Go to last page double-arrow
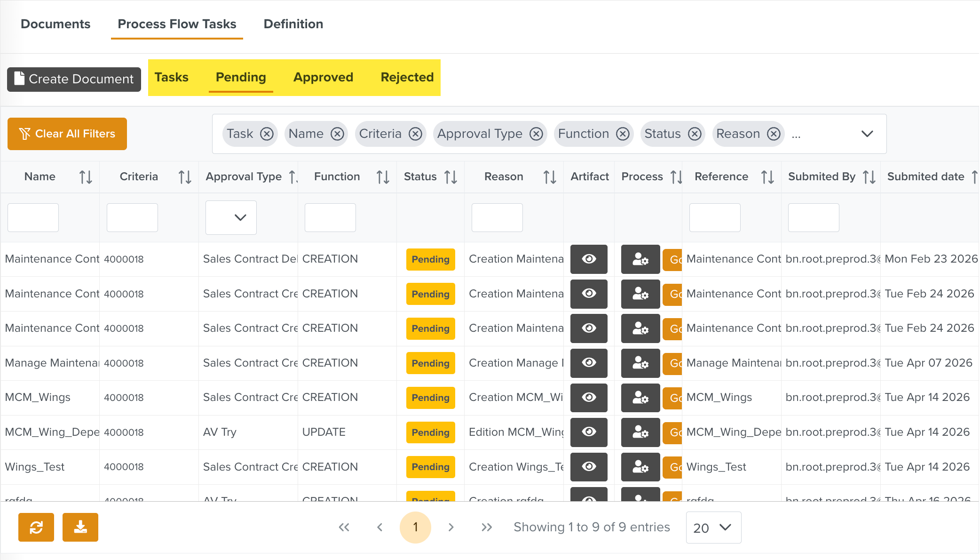 point(487,527)
